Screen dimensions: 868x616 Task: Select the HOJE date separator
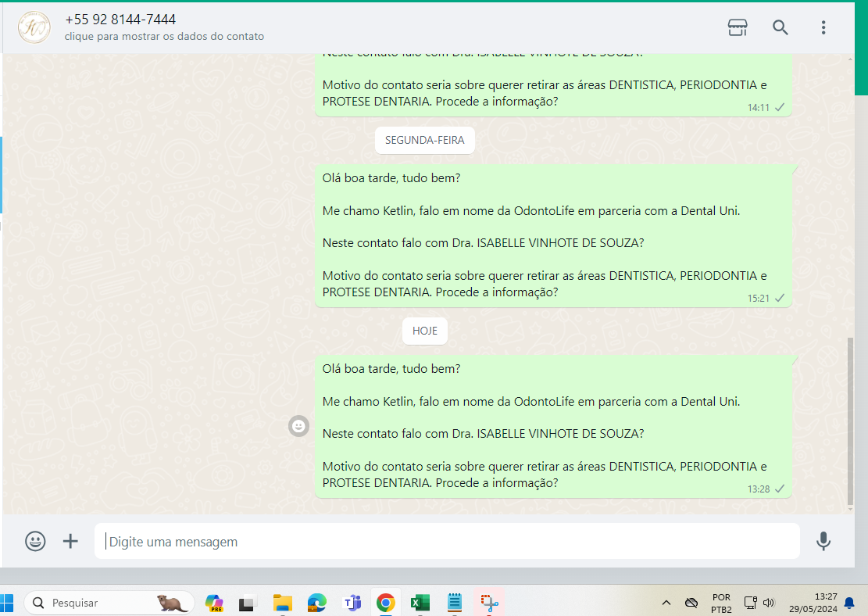pos(424,331)
